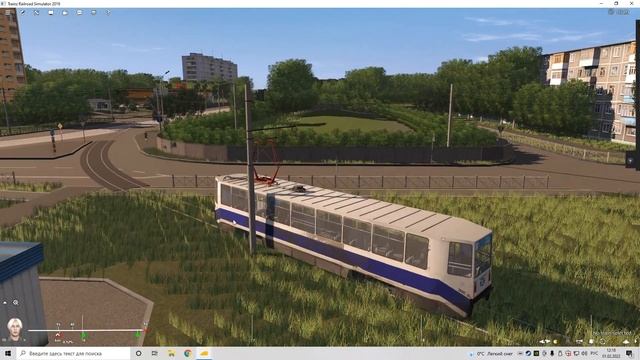Click the track tools icon in top toolbar

[36, 13]
